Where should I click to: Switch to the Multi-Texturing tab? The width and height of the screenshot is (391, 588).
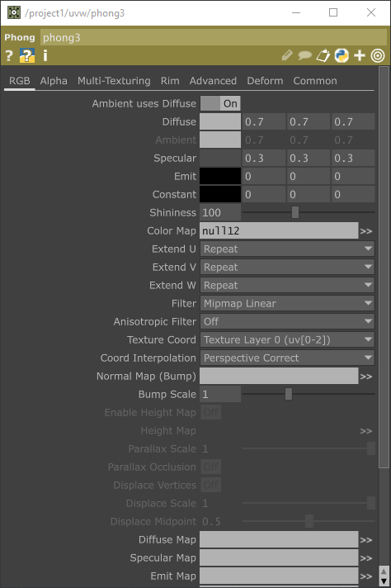click(114, 81)
